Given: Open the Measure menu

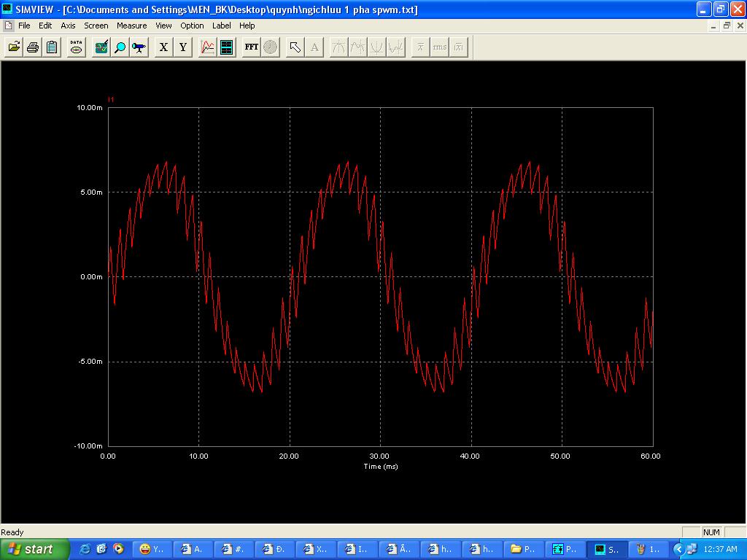Looking at the screenshot, I should [x=131, y=26].
